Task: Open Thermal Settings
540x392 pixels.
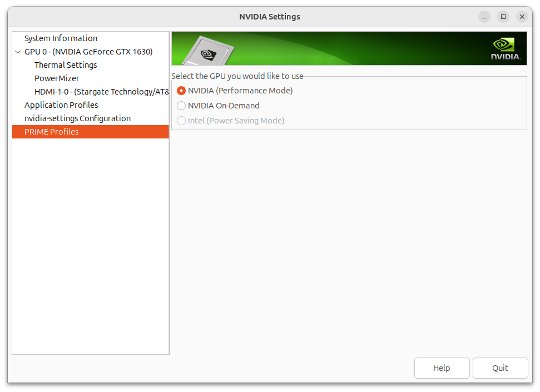Action: (91, 65)
